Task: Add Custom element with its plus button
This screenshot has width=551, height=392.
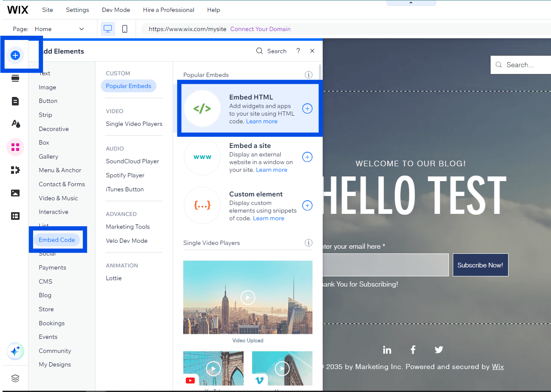Action: tap(307, 205)
